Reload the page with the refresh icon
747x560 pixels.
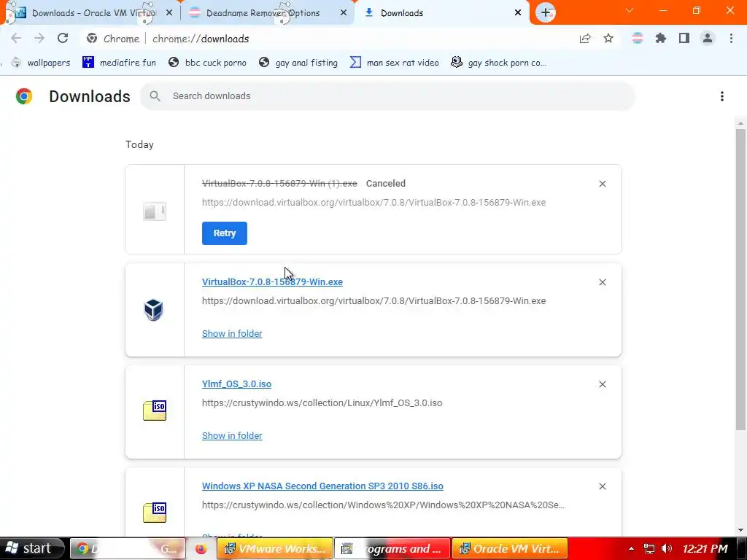tap(63, 38)
